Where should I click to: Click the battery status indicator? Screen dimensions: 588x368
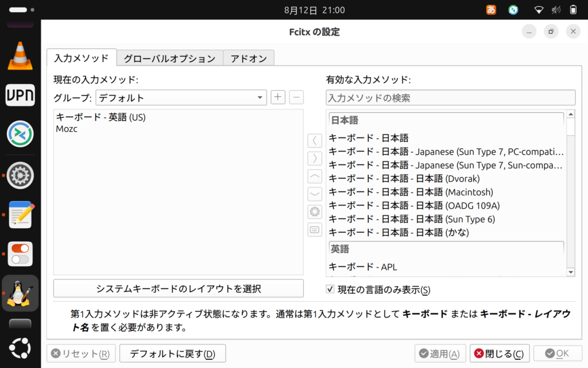tap(573, 10)
